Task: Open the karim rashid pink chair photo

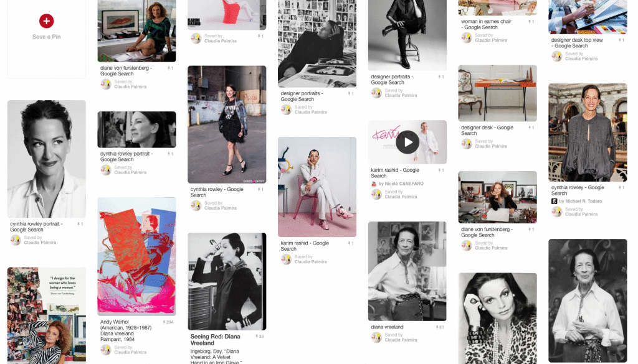Action: [x=317, y=187]
